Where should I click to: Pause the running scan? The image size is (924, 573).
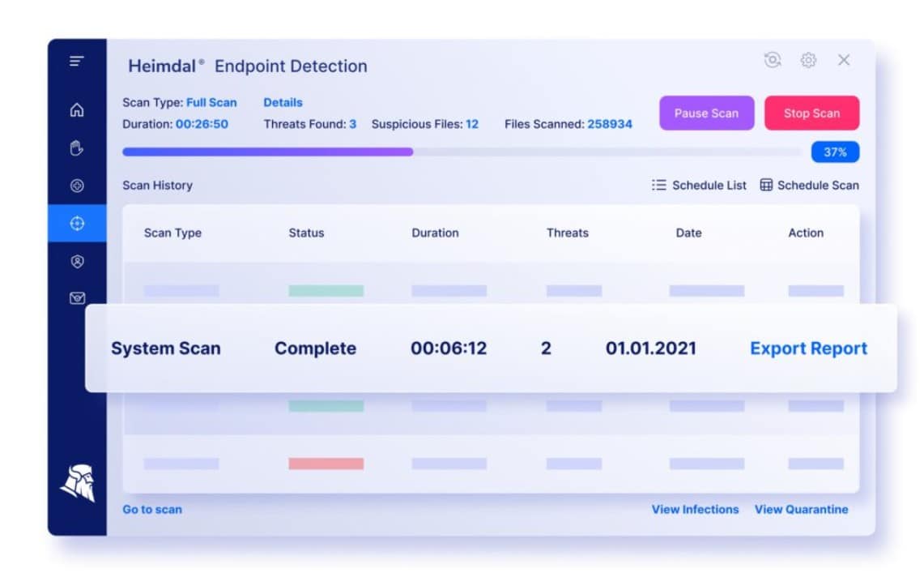tap(706, 113)
